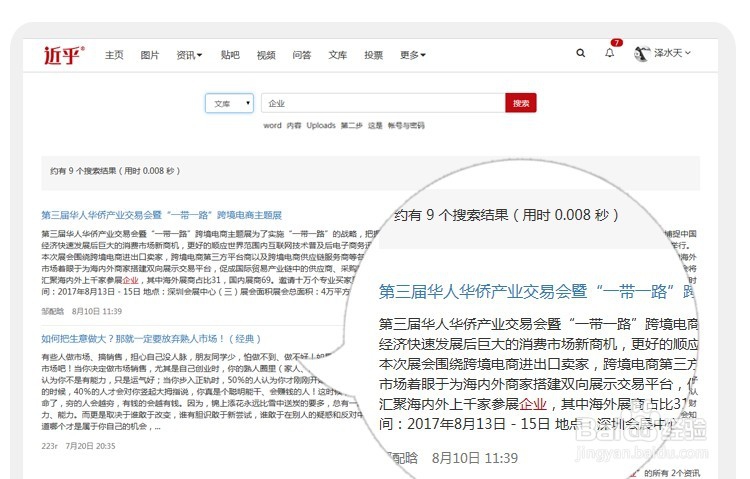Open the 投票 nav item
750x479 pixels.
click(x=374, y=55)
